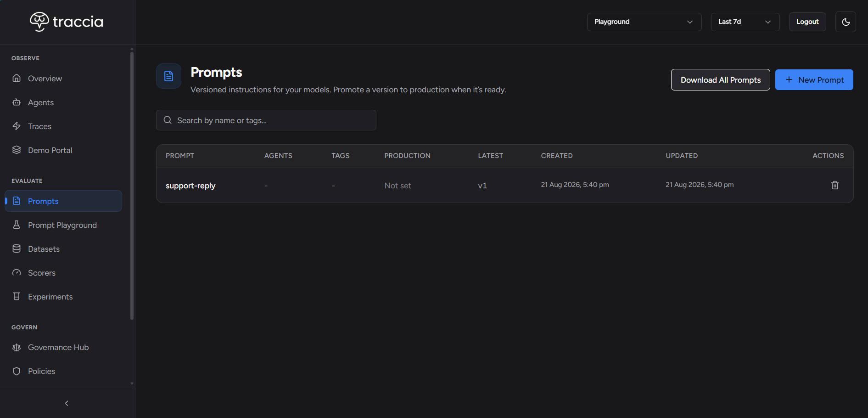Go to Overview menu item
The height and width of the screenshot is (418, 868).
coord(63,79)
